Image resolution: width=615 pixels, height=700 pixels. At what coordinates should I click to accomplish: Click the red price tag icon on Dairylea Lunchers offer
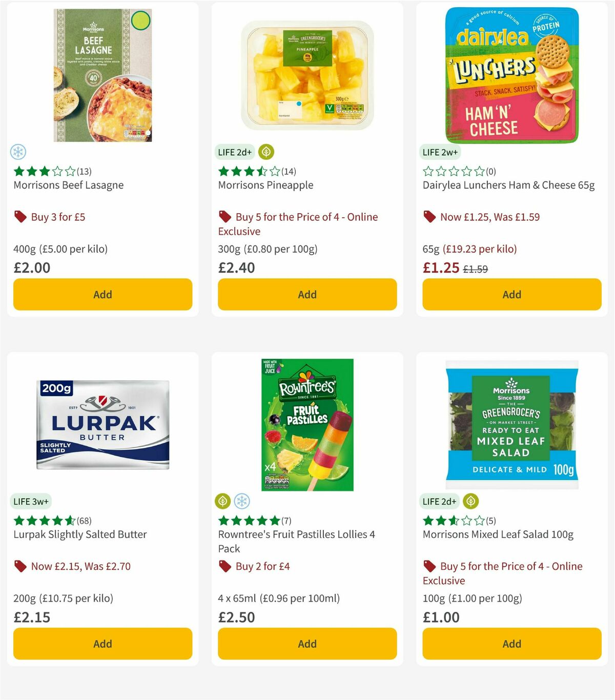429,216
